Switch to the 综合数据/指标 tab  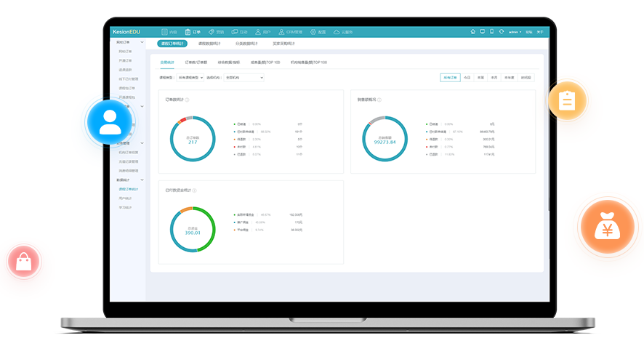(x=229, y=63)
